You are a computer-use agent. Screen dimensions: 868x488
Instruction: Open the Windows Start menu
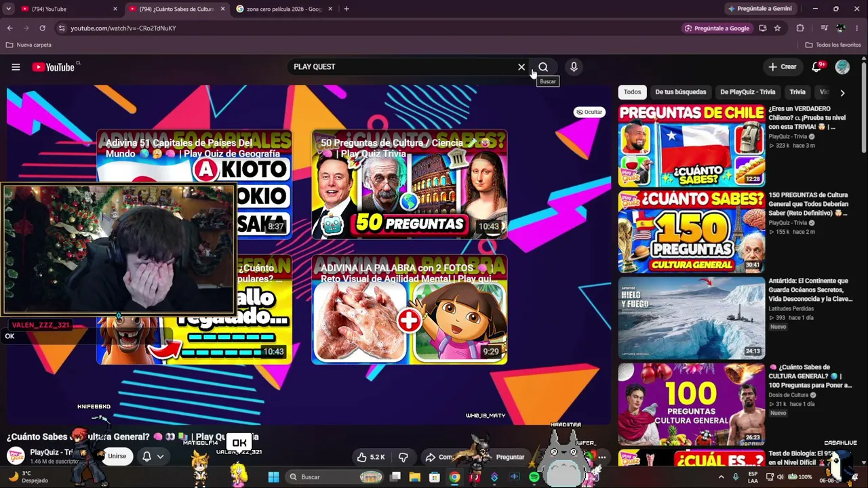273,476
